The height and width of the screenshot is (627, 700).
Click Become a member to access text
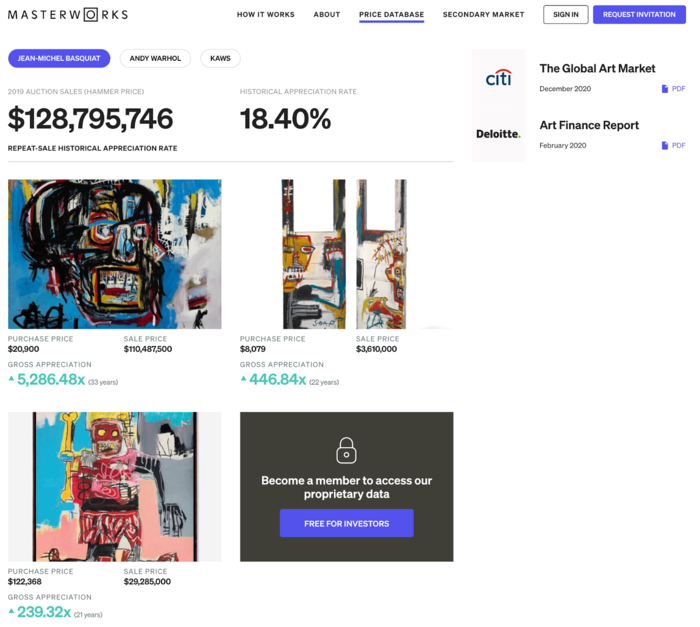(x=346, y=487)
